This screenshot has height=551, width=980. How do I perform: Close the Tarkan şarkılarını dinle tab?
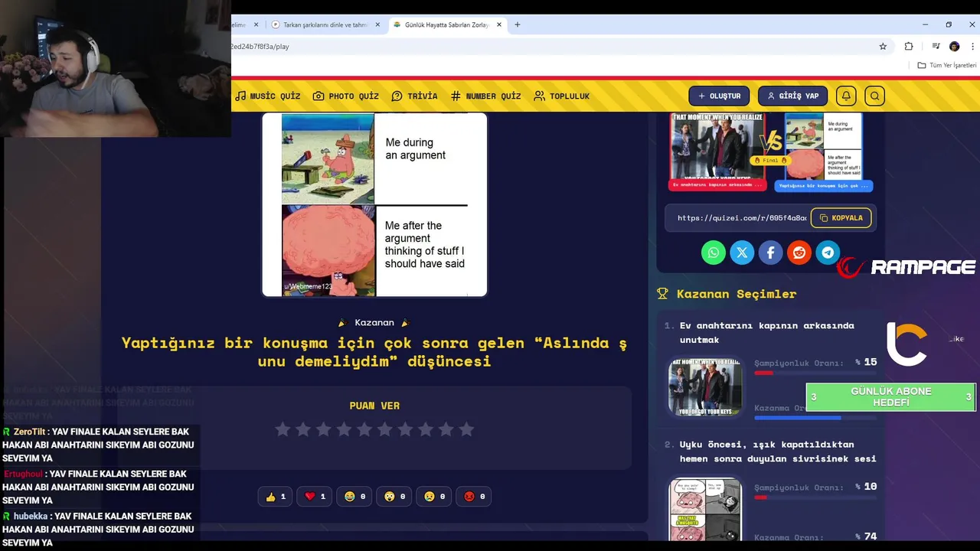point(377,24)
